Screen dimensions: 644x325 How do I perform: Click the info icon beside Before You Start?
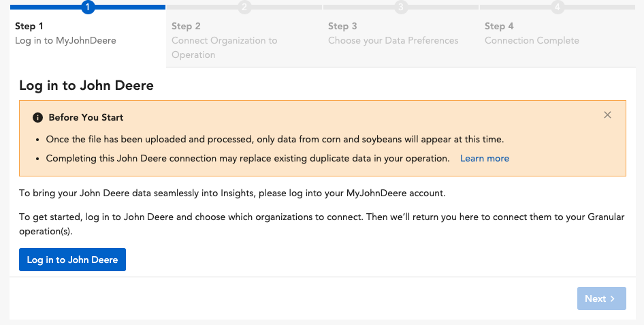tap(38, 117)
